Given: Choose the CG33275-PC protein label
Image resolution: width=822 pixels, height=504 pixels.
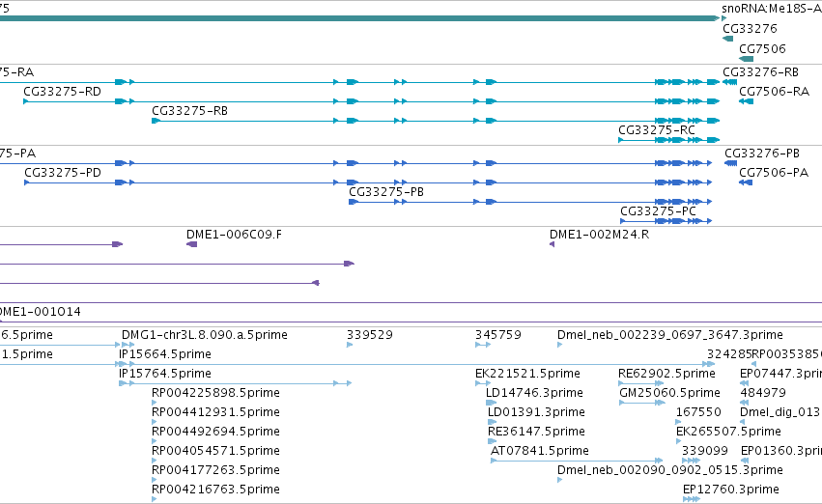Looking at the screenshot, I should pos(659,211).
